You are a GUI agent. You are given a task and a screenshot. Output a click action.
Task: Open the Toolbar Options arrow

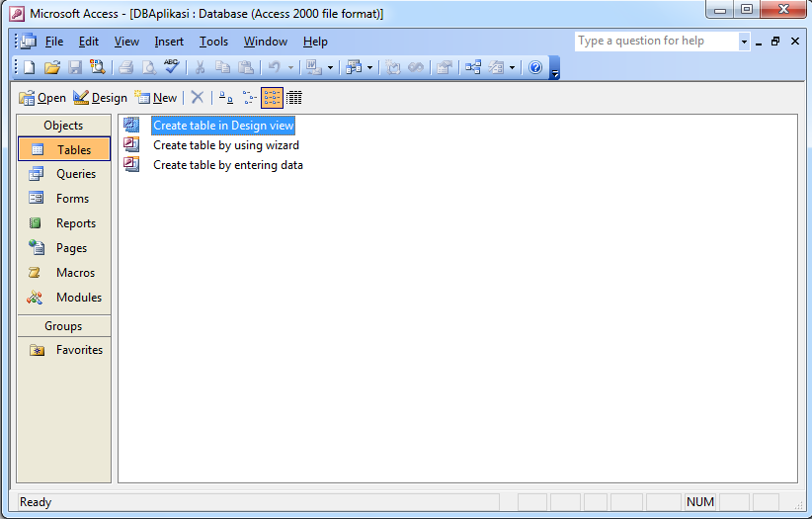tap(554, 68)
